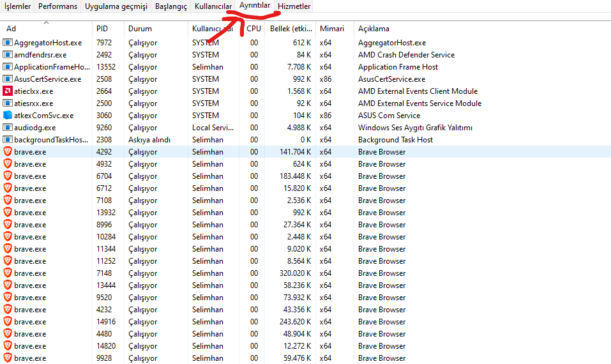Click the 'ASUS Com Service' description
Screen dimensions: 611x364
[389, 116]
